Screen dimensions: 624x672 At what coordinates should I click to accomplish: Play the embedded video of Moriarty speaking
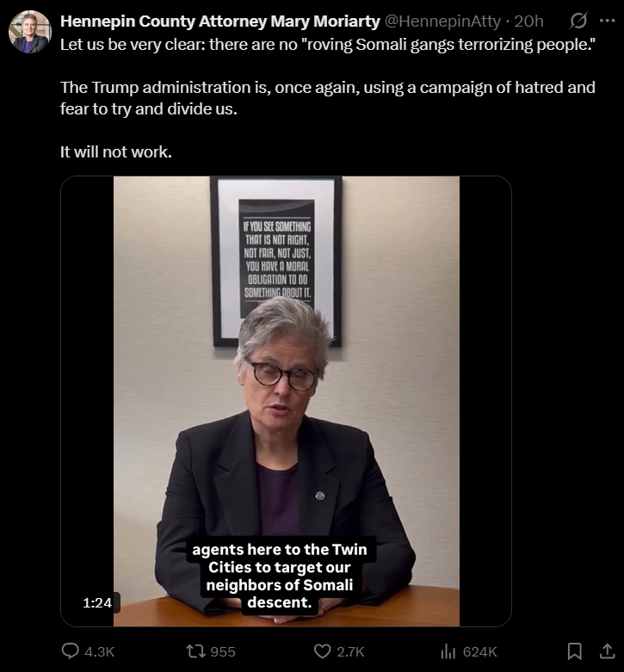(287, 401)
